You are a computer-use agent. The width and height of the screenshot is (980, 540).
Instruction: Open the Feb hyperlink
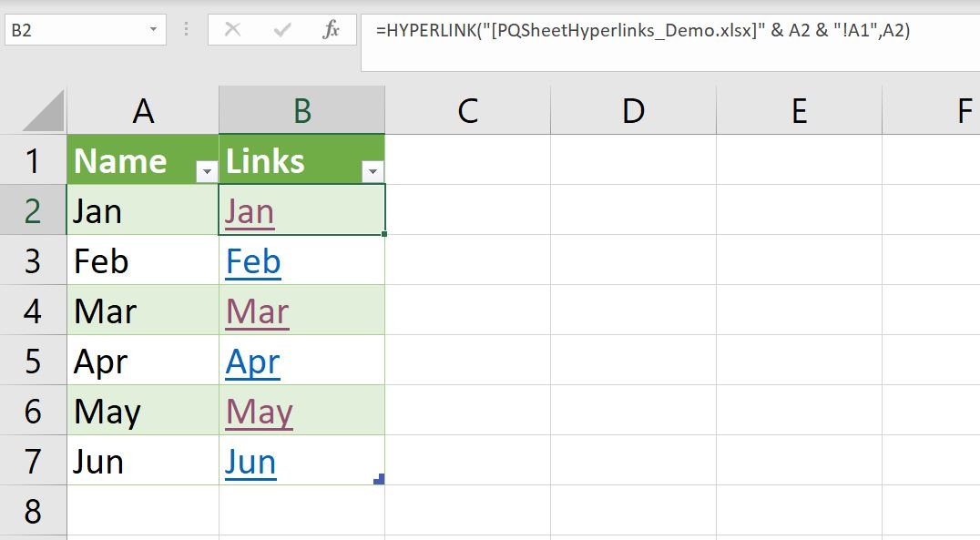(x=251, y=260)
